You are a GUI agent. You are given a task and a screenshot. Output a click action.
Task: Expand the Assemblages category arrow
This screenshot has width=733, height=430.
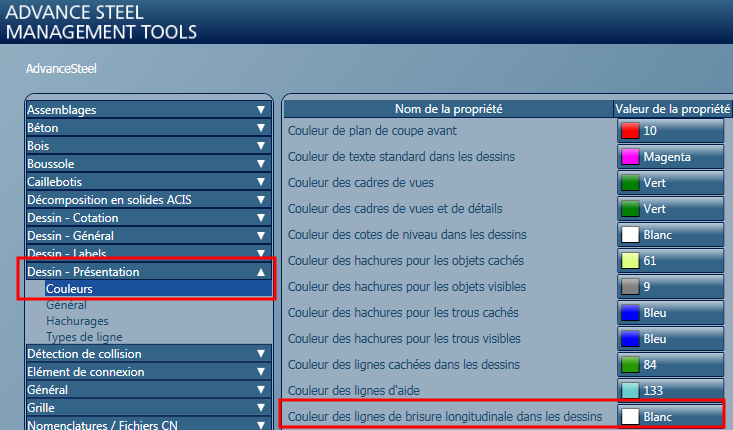click(261, 110)
